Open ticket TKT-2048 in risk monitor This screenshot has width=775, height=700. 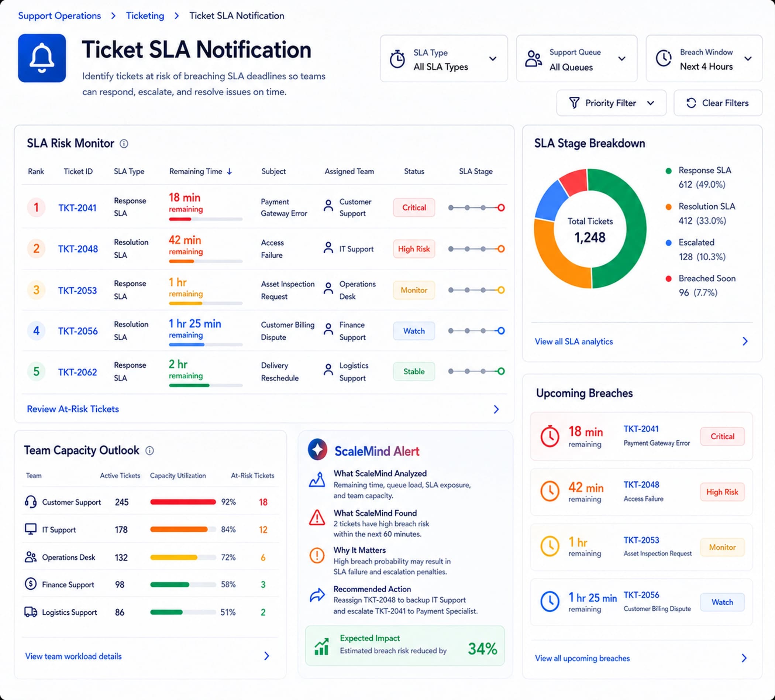pyautogui.click(x=78, y=249)
